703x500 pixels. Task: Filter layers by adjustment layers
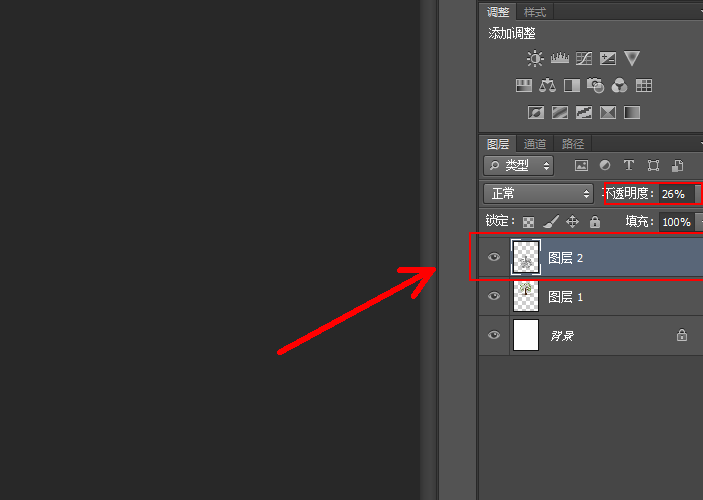click(x=605, y=165)
